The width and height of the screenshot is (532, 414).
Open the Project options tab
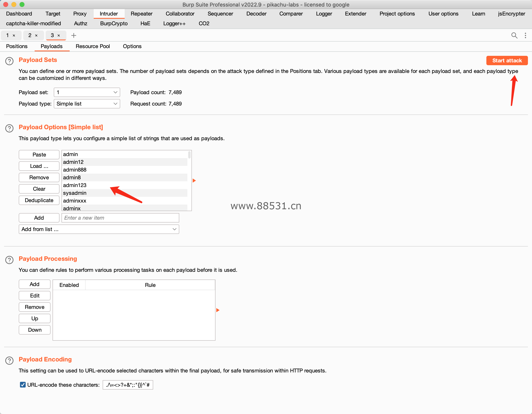397,14
